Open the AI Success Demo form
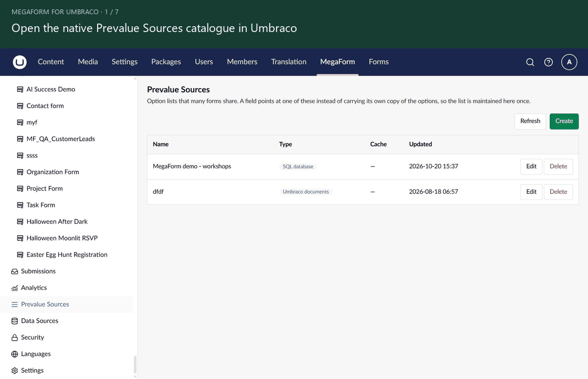Viewport: 588px width, 379px height. pyautogui.click(x=50, y=89)
